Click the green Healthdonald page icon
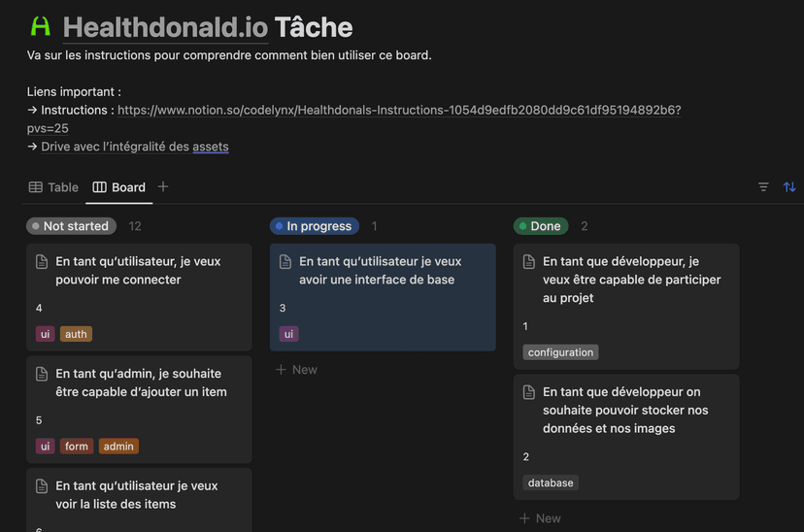804x532 pixels. click(x=41, y=26)
